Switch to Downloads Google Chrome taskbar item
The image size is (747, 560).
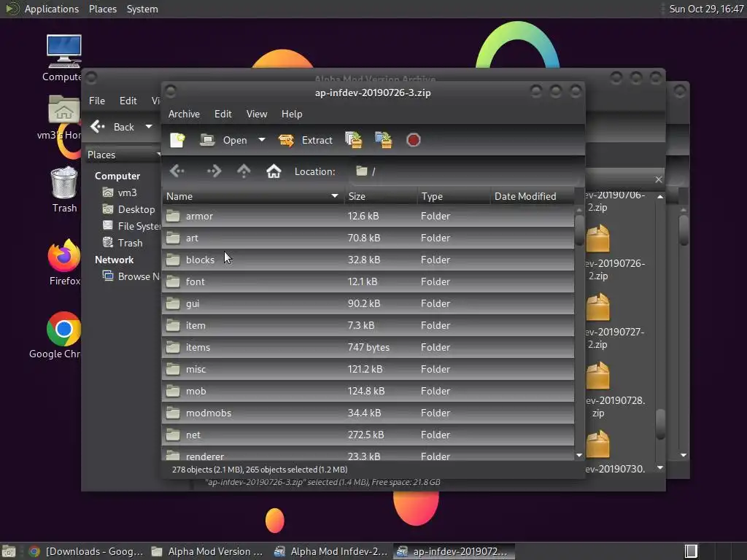86,551
